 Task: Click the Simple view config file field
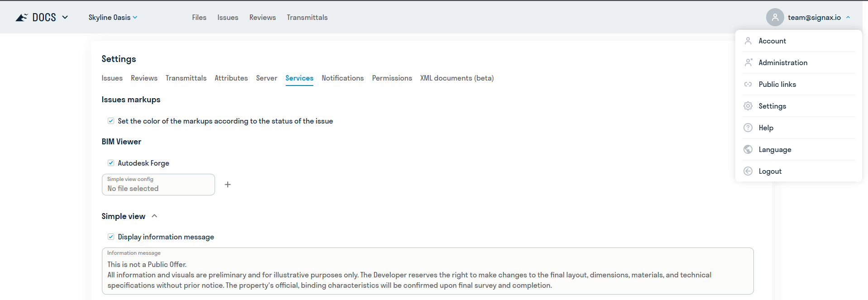pyautogui.click(x=158, y=185)
